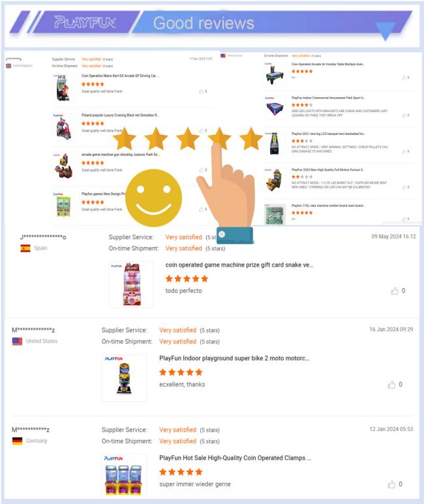Open snake gift card machine thumbnail

click(x=131, y=284)
